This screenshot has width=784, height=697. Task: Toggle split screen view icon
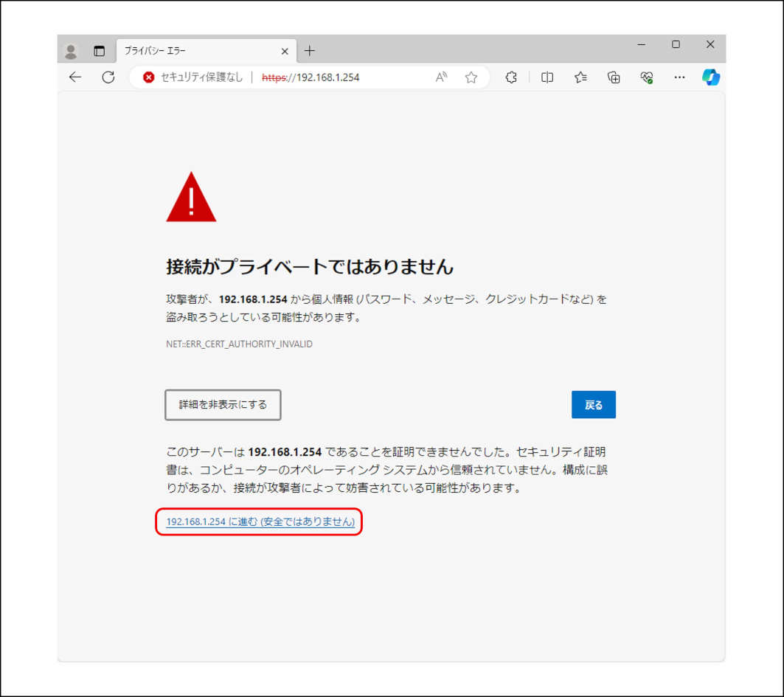coord(547,77)
